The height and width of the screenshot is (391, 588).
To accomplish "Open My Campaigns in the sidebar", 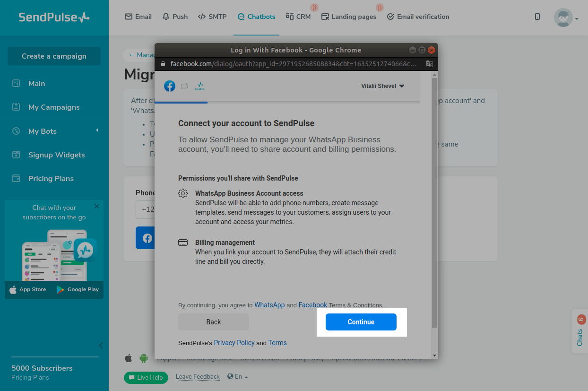I will [54, 107].
